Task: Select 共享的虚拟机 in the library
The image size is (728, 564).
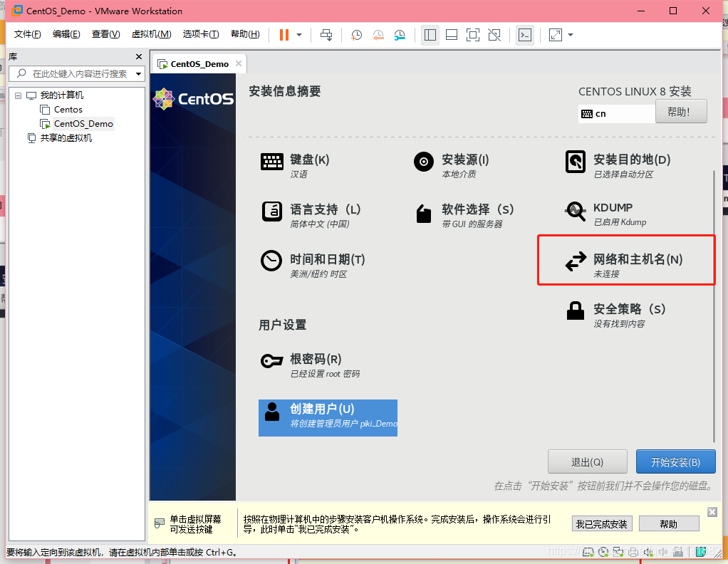Action: (66, 138)
